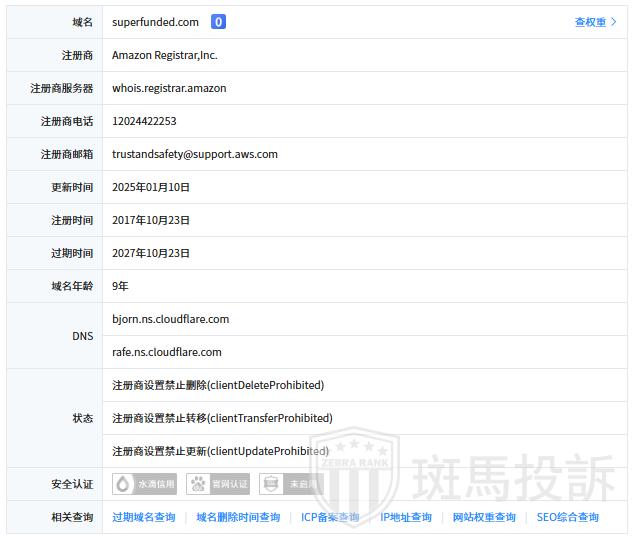634x540 pixels.
Task: Click the rafe.ns.cloudflare.com DNS entry
Action: 167,352
